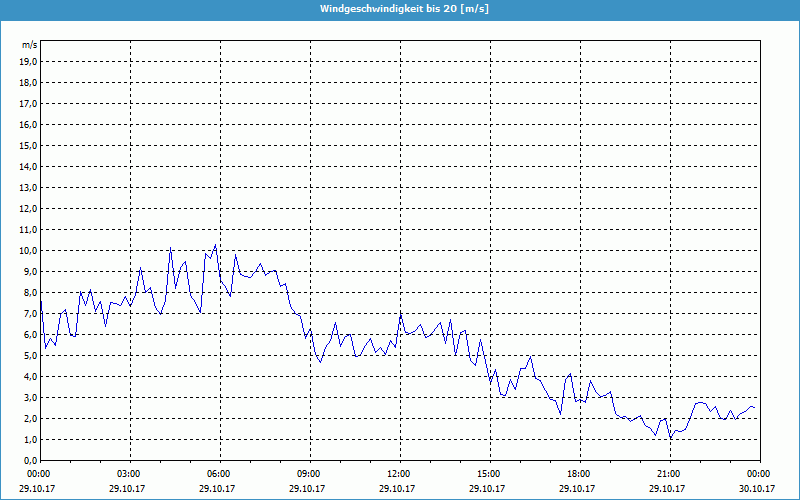Click the 29.10.17 date under 12:00
Image resolution: width=800 pixels, height=500 pixels.
(x=399, y=488)
